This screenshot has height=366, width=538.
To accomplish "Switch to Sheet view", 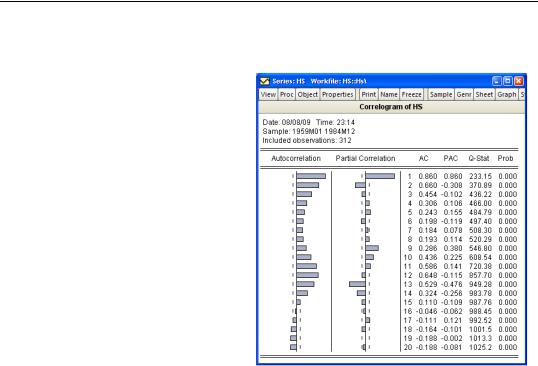I will (484, 94).
